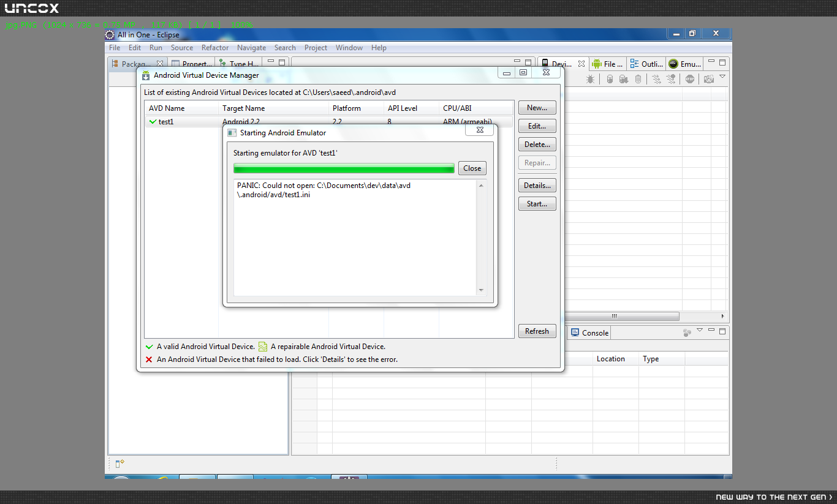Click the Stop Process icon in Devices toolbar
Screen dimensions: 837x504
[690, 79]
